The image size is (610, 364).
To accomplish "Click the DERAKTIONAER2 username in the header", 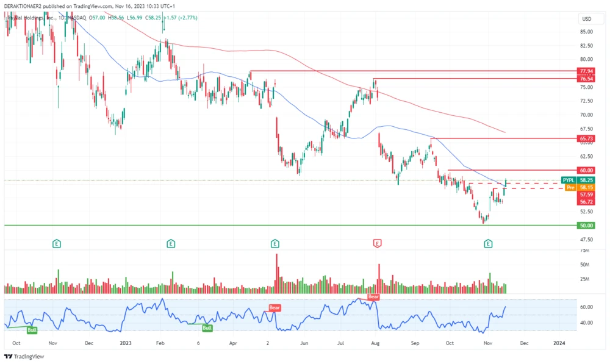I will coord(23,5).
